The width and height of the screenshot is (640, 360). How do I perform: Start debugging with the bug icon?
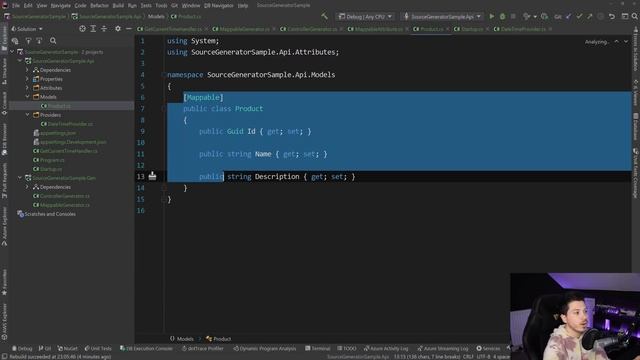coord(502,16)
